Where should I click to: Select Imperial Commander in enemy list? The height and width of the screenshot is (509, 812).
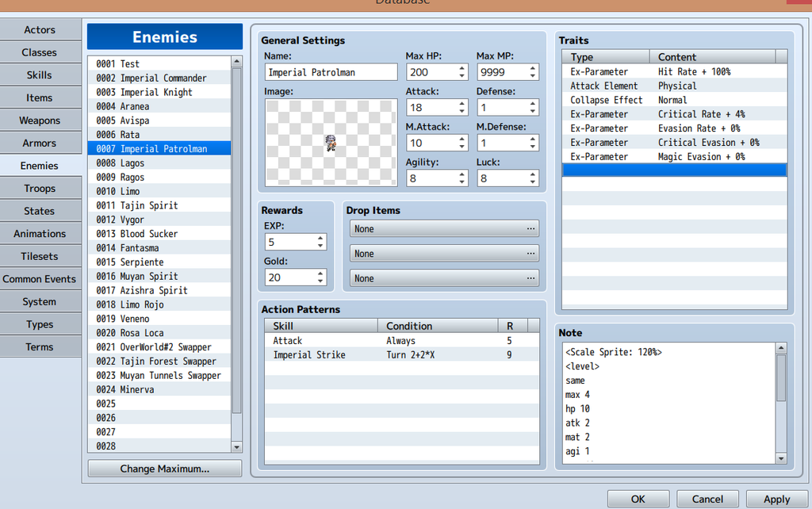point(163,78)
